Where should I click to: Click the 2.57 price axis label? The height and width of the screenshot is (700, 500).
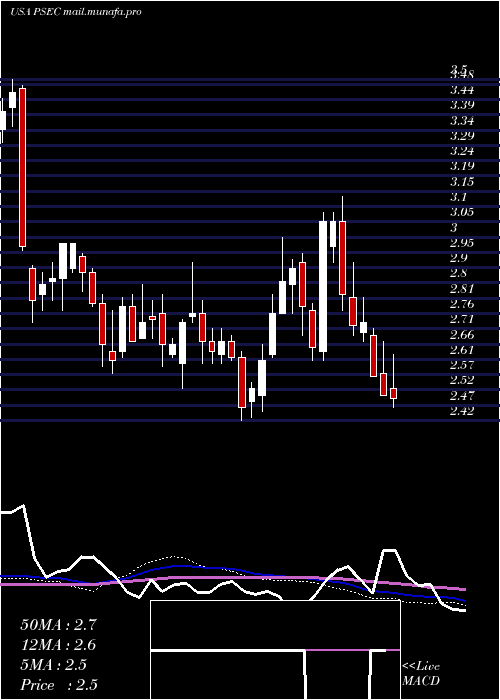(462, 365)
